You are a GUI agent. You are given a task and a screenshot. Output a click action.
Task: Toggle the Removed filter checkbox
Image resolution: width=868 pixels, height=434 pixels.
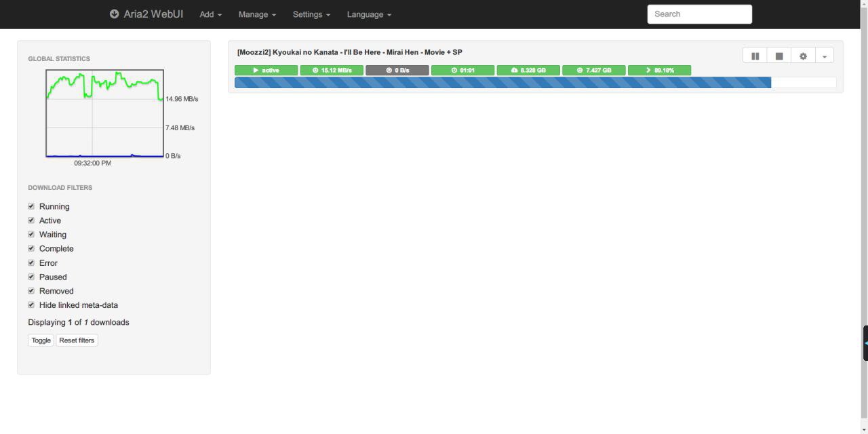click(x=31, y=291)
